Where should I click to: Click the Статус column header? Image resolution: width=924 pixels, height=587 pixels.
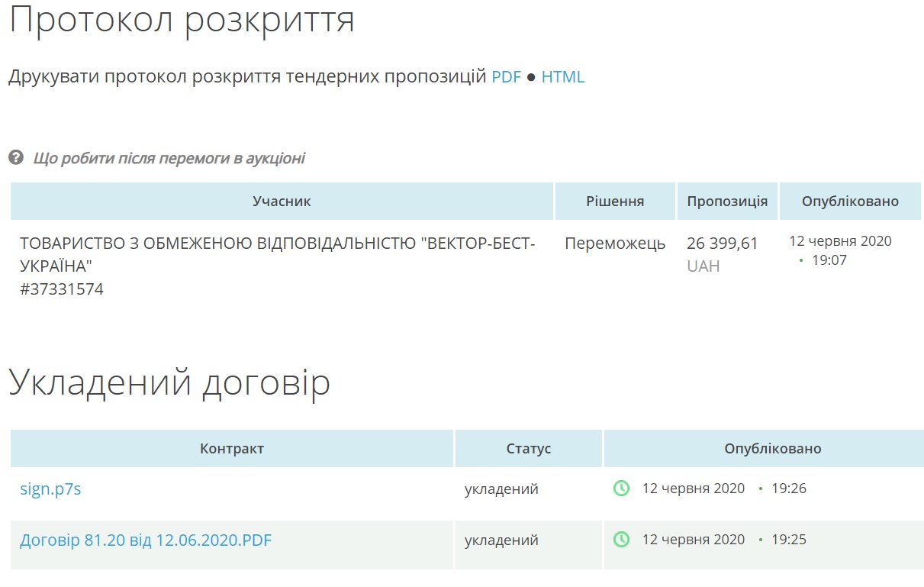[x=528, y=449]
